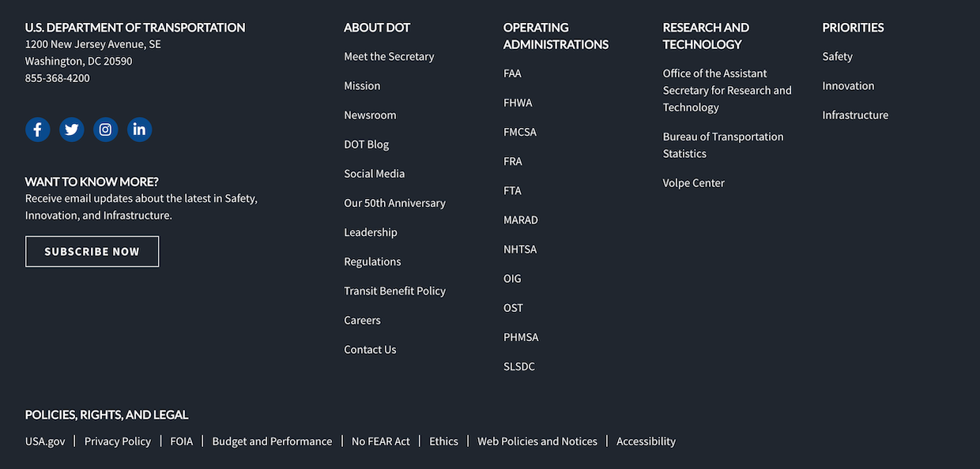Viewport: 980px width, 469px height.
Task: View Our 50th Anniversary page
Action: click(x=394, y=203)
